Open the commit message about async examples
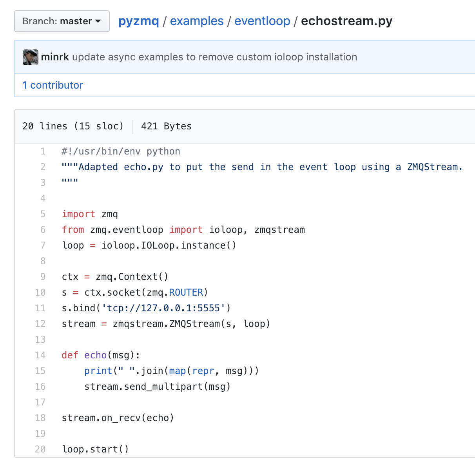 point(215,57)
